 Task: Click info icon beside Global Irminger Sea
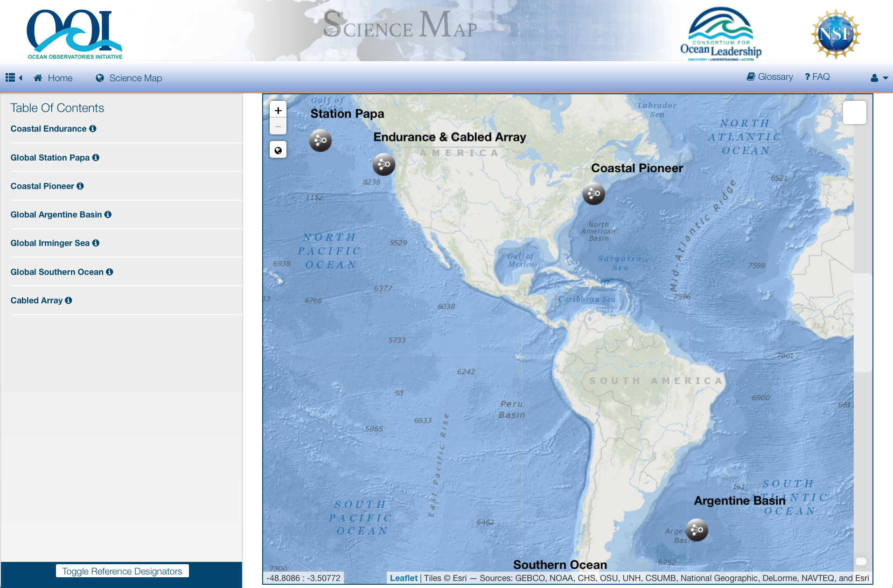[96, 243]
